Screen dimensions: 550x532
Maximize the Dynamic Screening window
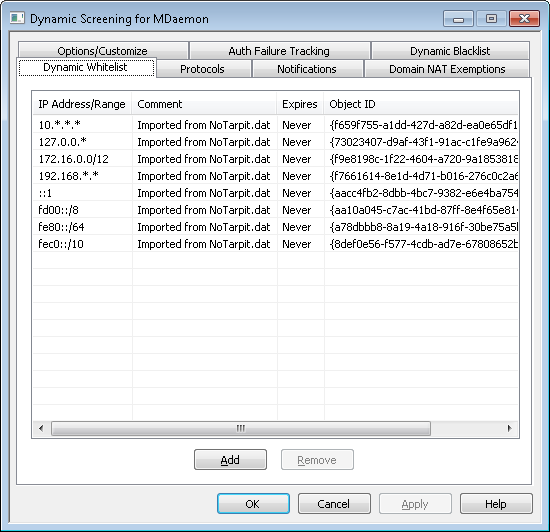(491, 19)
